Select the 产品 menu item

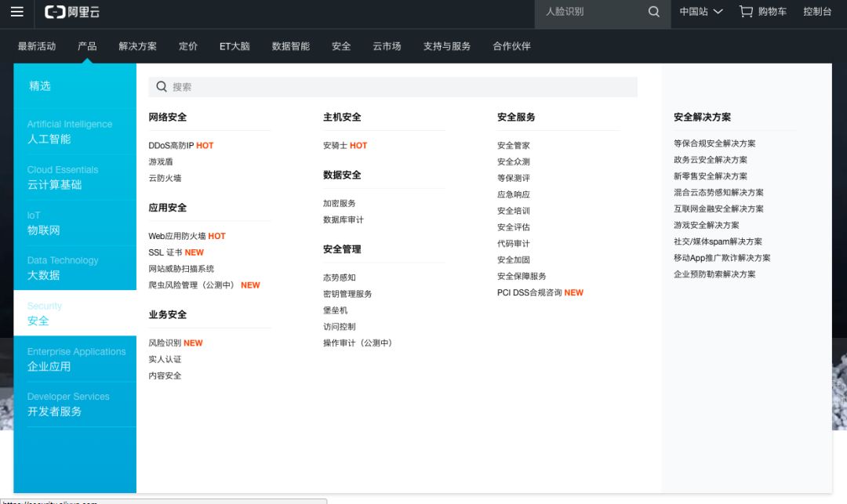click(x=87, y=46)
